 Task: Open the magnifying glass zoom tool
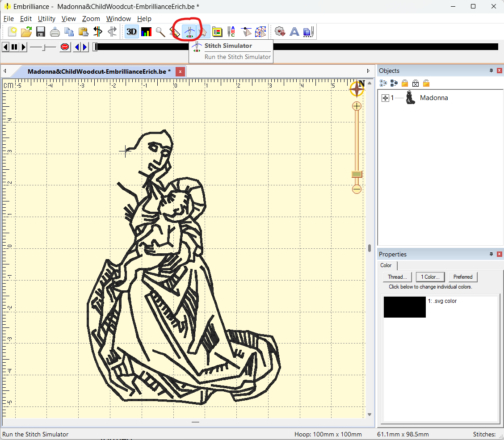point(160,32)
